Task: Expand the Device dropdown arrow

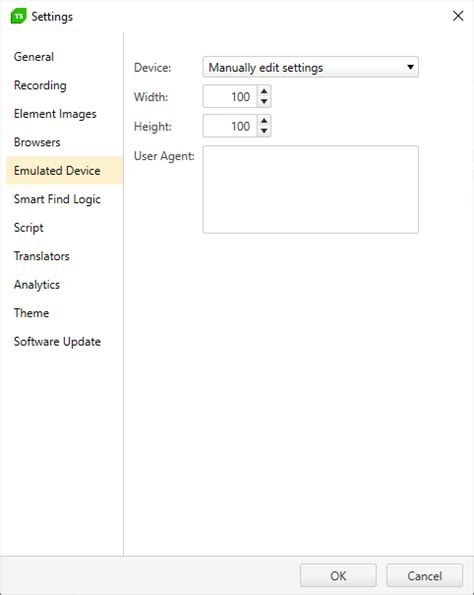Action: pyautogui.click(x=410, y=67)
